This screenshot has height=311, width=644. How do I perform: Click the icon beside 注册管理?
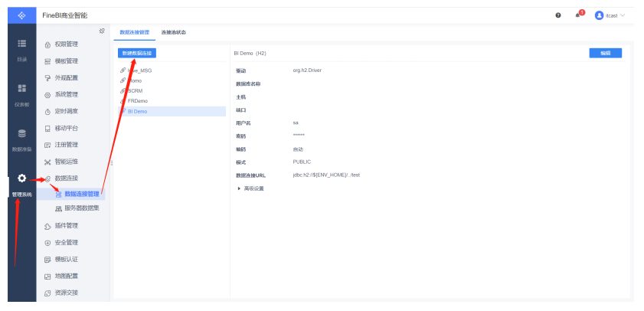pyautogui.click(x=47, y=145)
